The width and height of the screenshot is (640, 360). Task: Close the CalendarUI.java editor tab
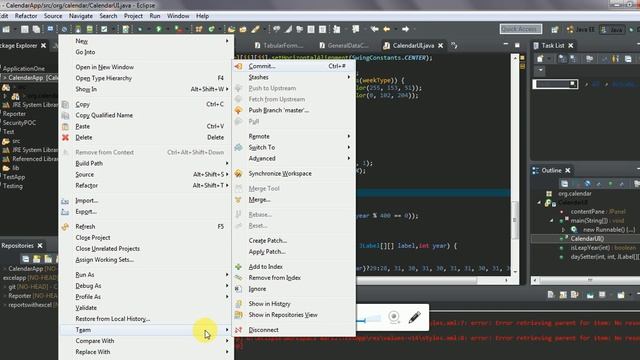pos(440,46)
